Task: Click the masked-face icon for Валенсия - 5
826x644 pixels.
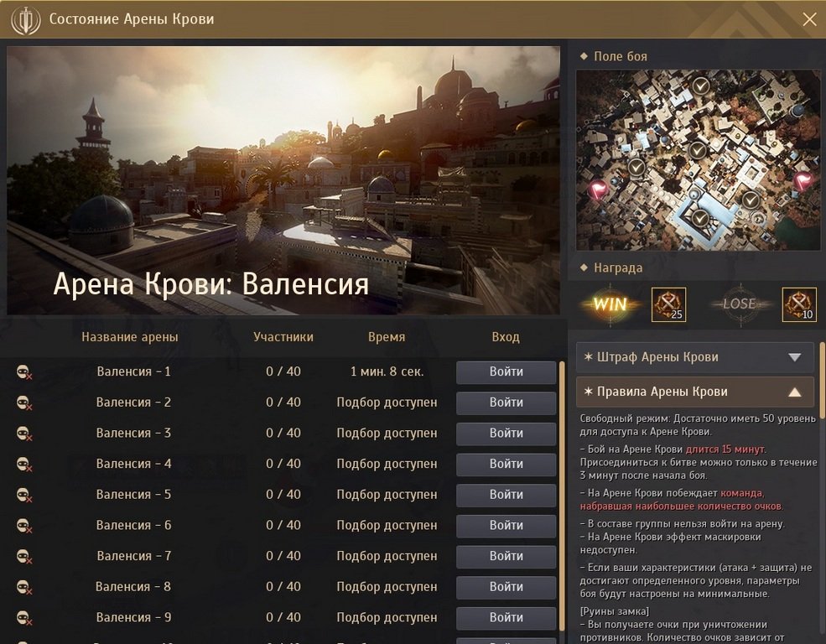Action: click(x=24, y=495)
